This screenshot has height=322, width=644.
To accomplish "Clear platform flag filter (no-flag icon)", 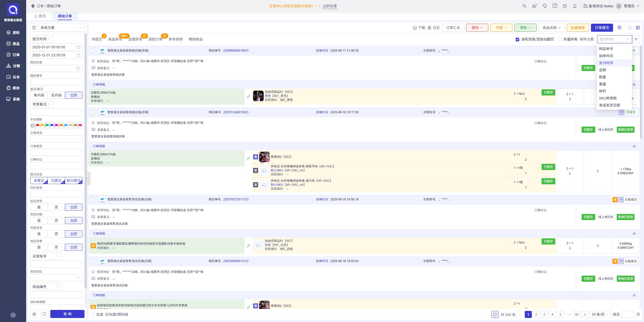I will [33, 126].
